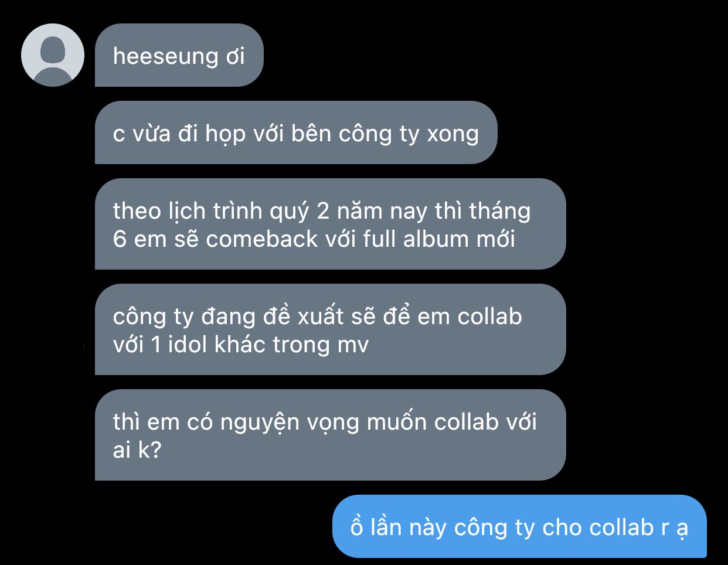
Task: Click the 'công ty đang đề xuất' message bubble
Action: click(330, 329)
